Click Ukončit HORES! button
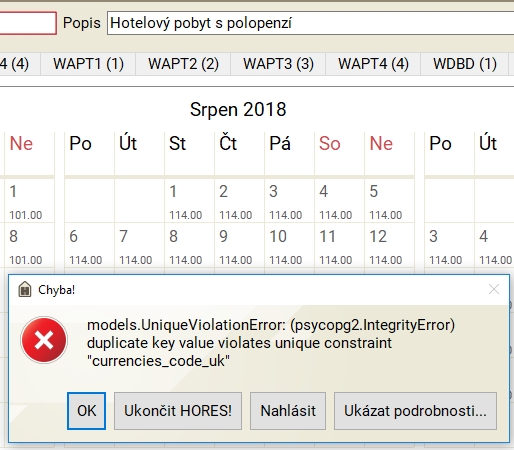Viewport: 514px width, 450px height. [x=178, y=411]
